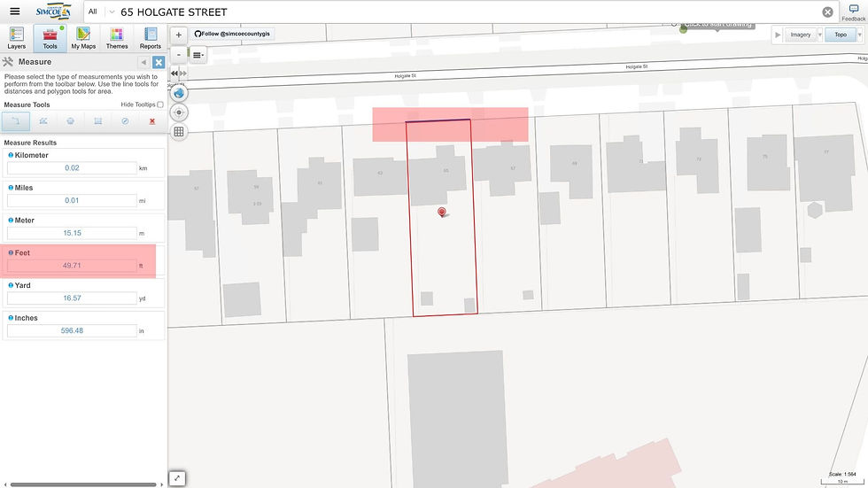Click the Yard info icon

coord(11,285)
